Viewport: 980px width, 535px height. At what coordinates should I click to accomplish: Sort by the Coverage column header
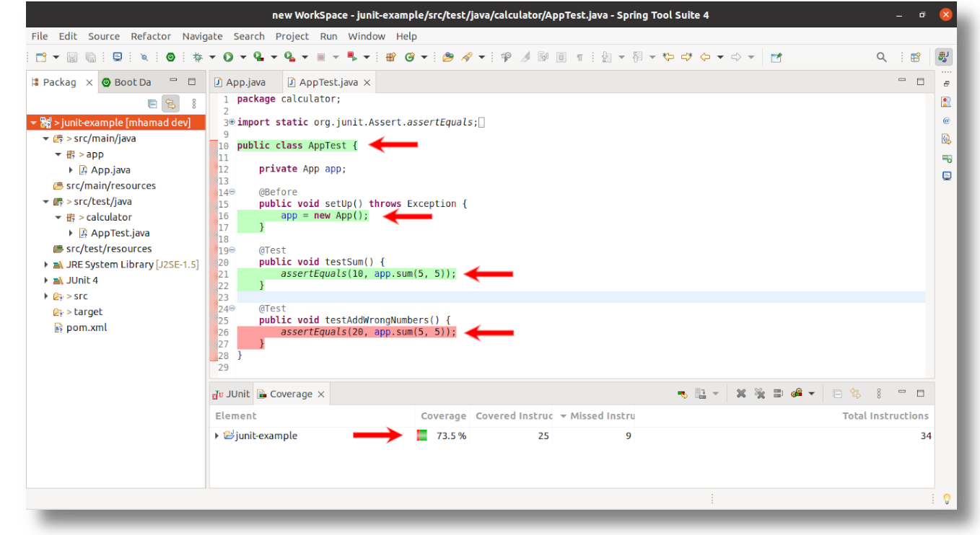pos(443,416)
